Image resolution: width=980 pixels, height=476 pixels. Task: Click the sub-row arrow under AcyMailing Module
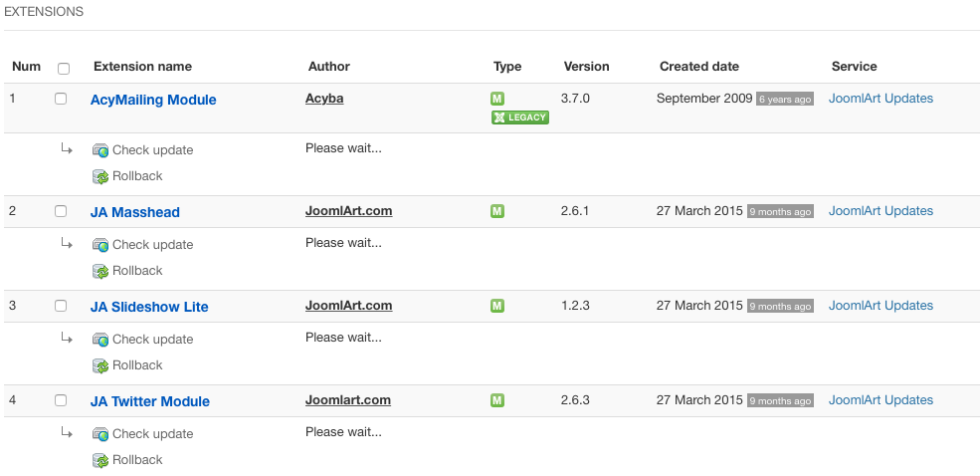[67, 148]
